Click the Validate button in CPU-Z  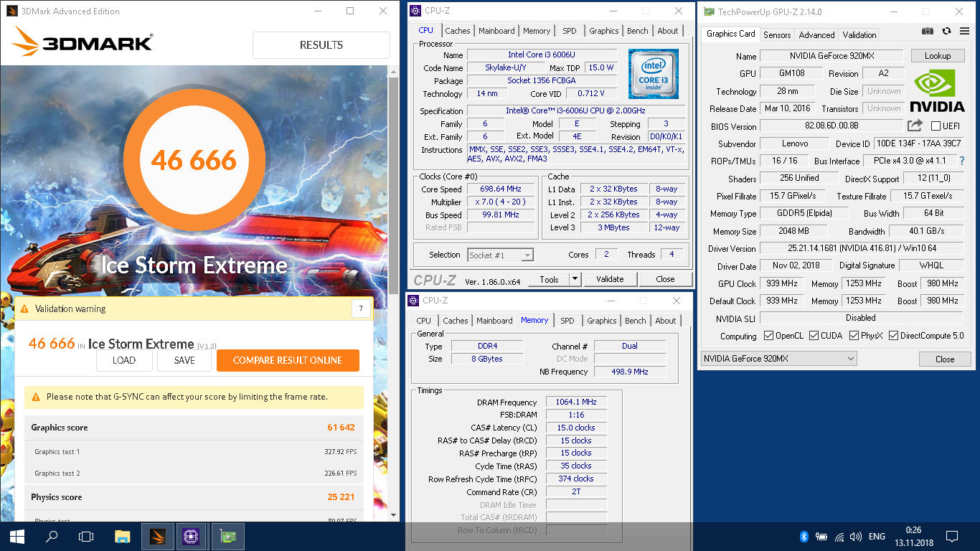click(610, 279)
